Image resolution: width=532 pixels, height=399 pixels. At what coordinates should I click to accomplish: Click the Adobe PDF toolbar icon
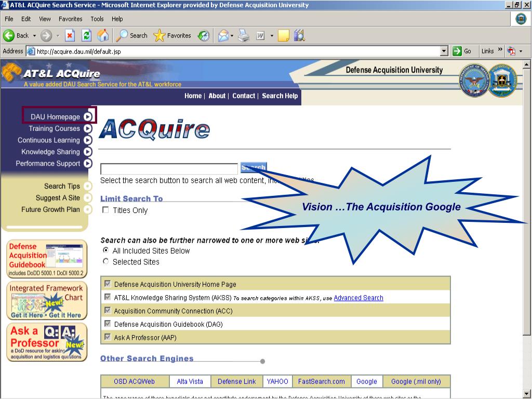511,51
